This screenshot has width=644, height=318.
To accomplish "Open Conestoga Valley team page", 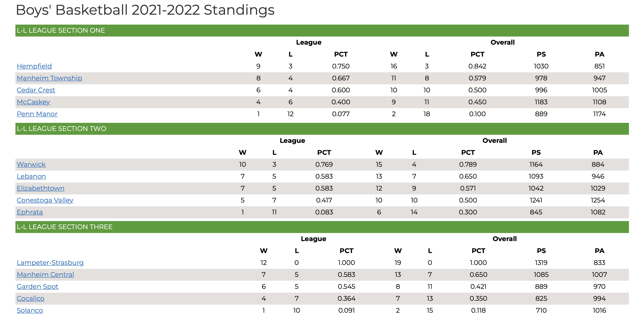I will (45, 200).
